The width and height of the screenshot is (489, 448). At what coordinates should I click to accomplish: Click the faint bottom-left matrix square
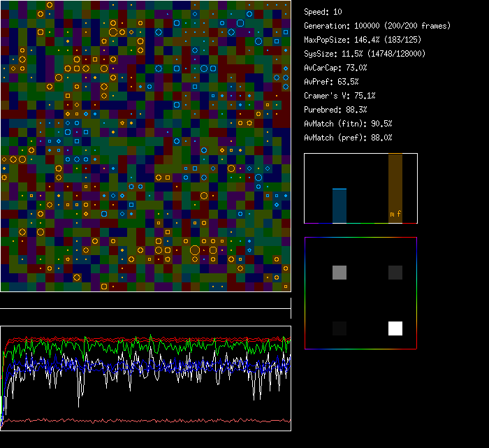tap(340, 328)
